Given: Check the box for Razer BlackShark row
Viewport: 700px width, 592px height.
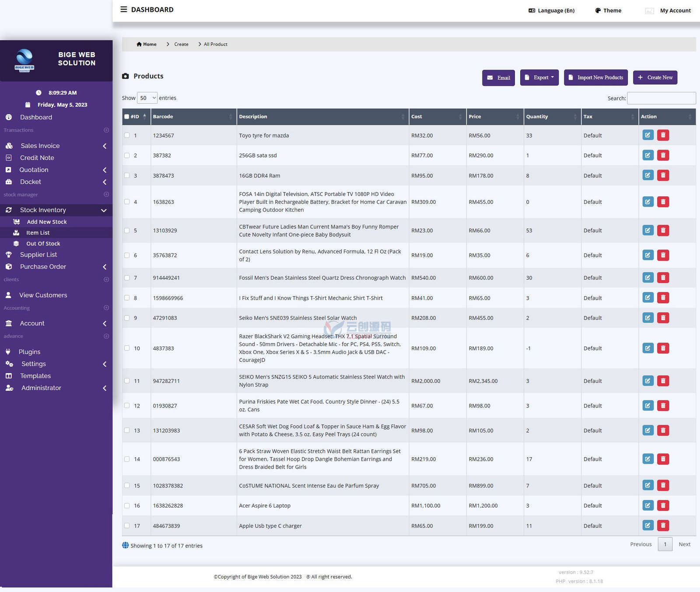Looking at the screenshot, I should [127, 348].
